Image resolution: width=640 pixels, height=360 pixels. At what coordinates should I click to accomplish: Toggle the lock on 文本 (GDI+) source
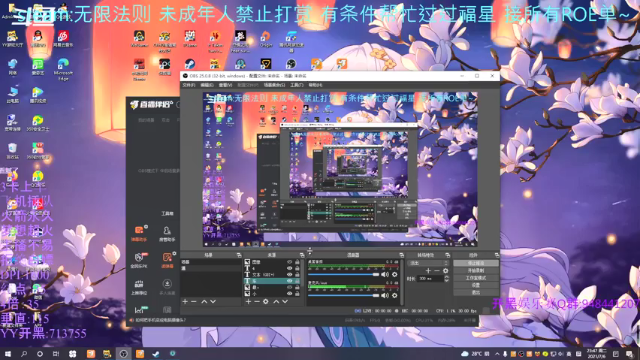pyautogui.click(x=297, y=275)
